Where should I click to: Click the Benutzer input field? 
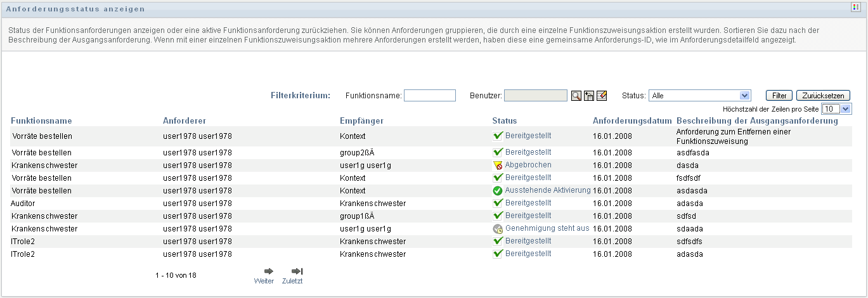pyautogui.click(x=536, y=96)
